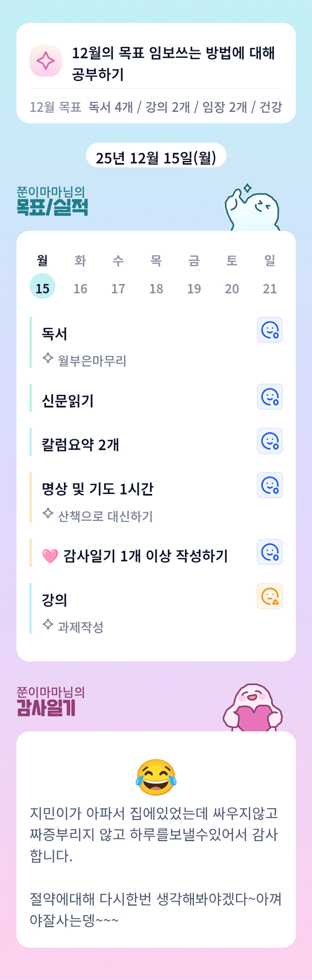Image resolution: width=312 pixels, height=980 pixels.
Task: Click the laughing-crying emoji in gratitude diary
Action: tap(156, 777)
